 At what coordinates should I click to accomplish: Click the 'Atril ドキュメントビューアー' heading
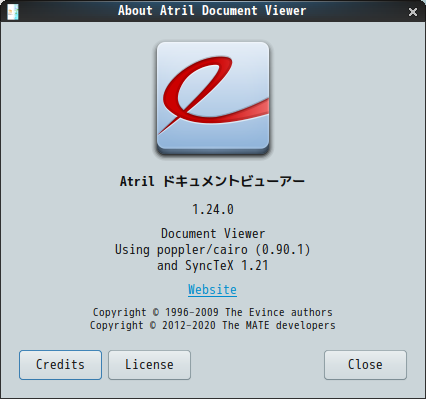click(212, 181)
